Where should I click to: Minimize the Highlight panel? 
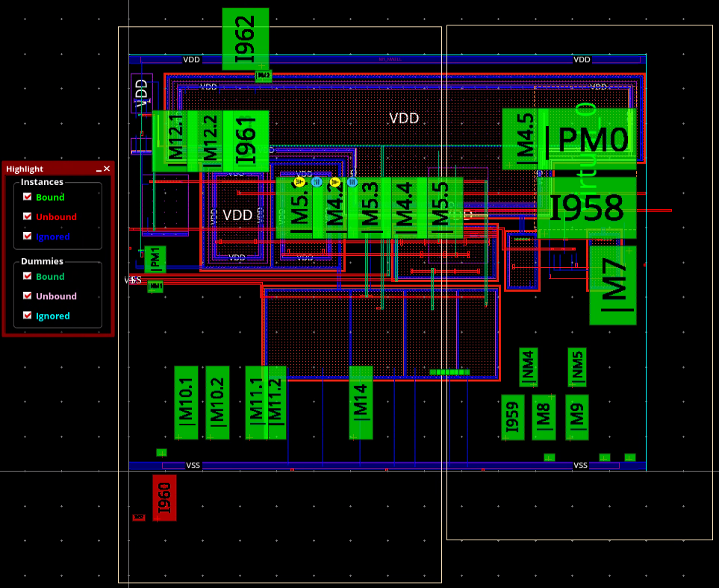click(99, 169)
